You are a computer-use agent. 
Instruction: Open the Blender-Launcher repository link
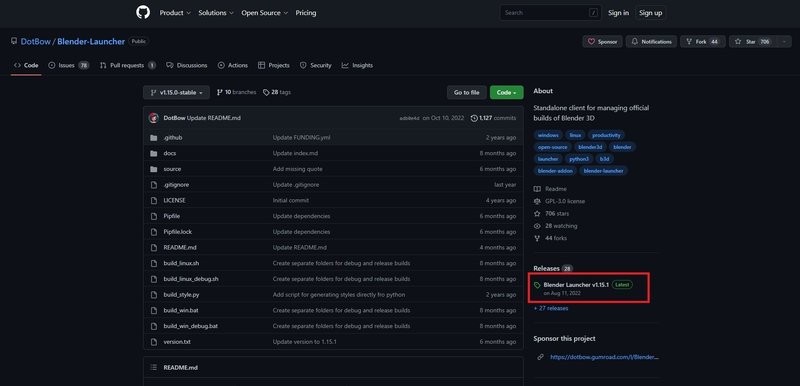pyautogui.click(x=91, y=42)
